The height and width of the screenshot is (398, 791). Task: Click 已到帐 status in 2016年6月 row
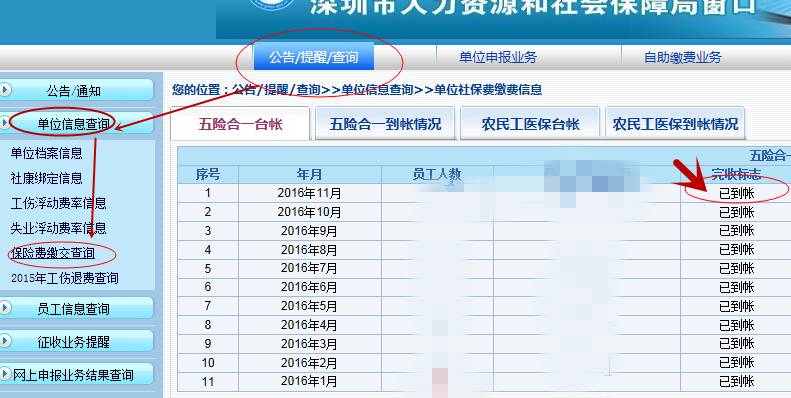coord(737,287)
